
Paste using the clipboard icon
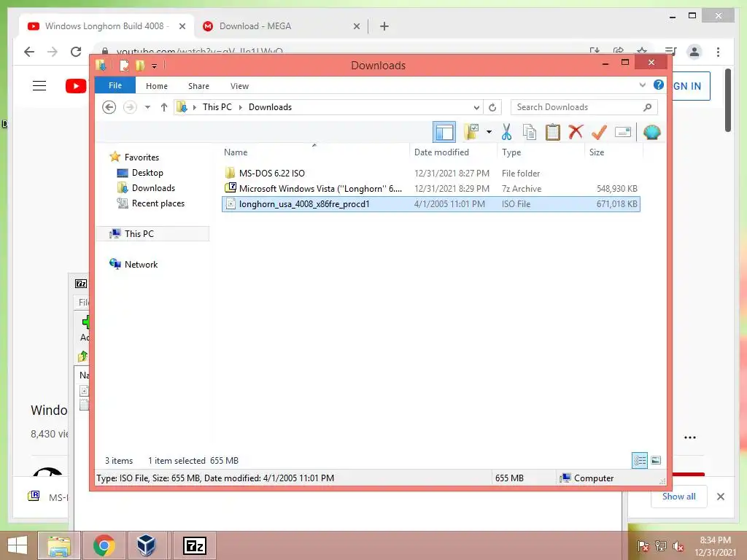[553, 132]
